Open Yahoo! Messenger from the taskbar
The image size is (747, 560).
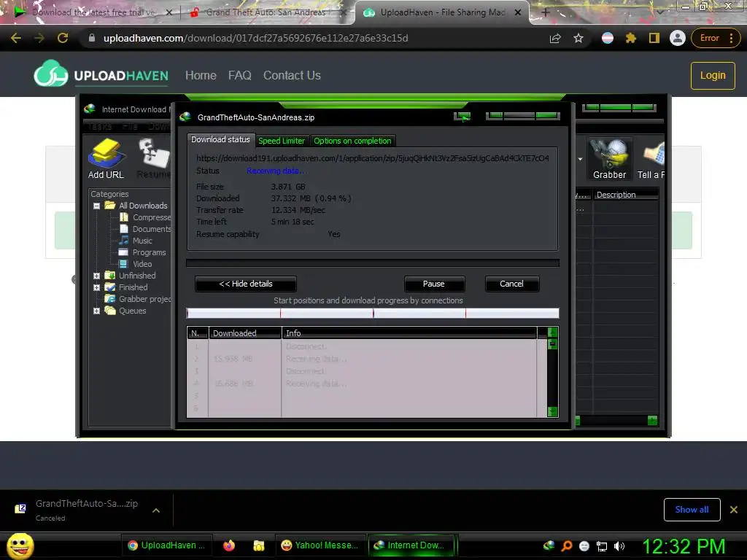pos(320,545)
